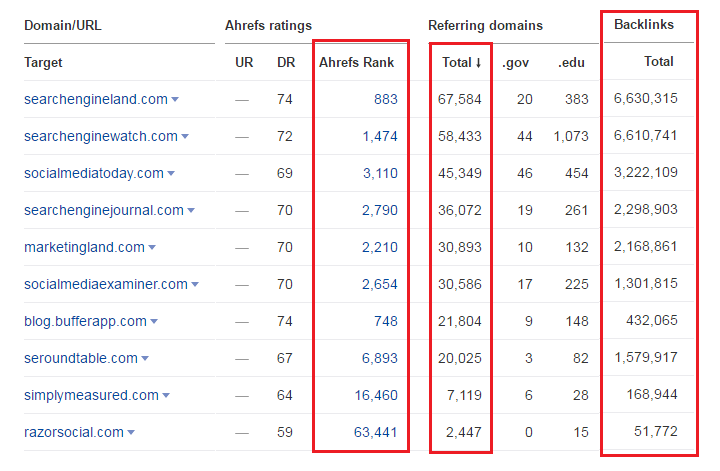720x471 pixels.
Task: Open the razorsocial.com domain link
Action: 74,432
